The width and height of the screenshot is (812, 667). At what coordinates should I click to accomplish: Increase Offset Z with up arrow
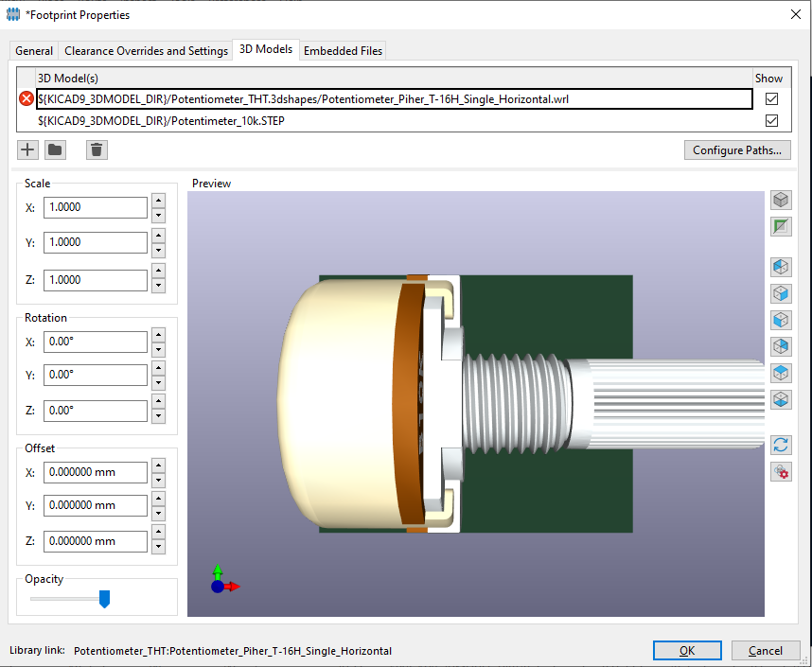coord(158,533)
